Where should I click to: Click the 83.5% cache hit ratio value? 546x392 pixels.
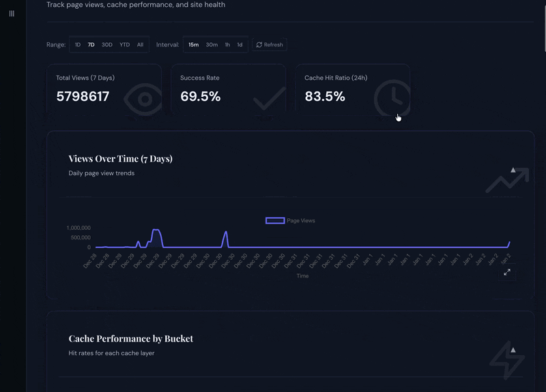(x=325, y=96)
